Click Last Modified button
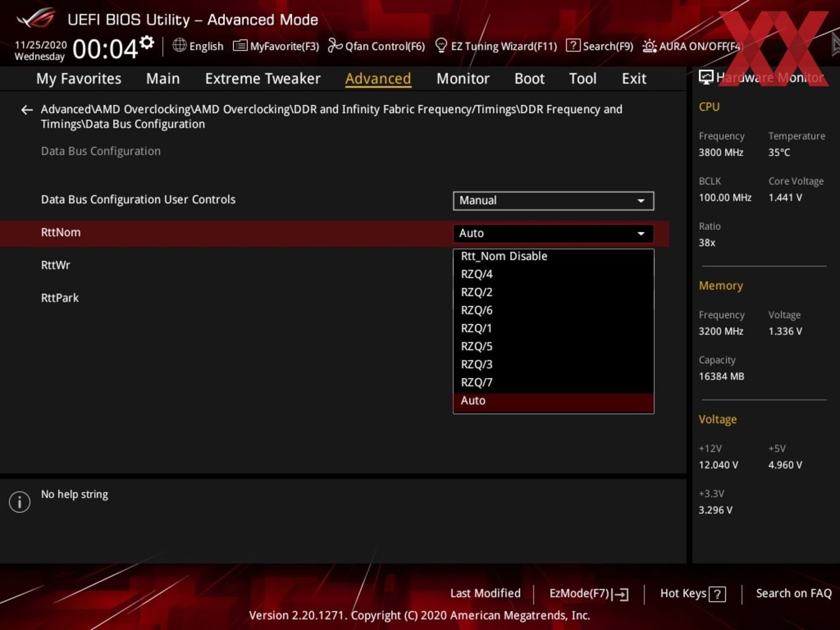Screen dimensions: 840x630 pyautogui.click(x=485, y=594)
